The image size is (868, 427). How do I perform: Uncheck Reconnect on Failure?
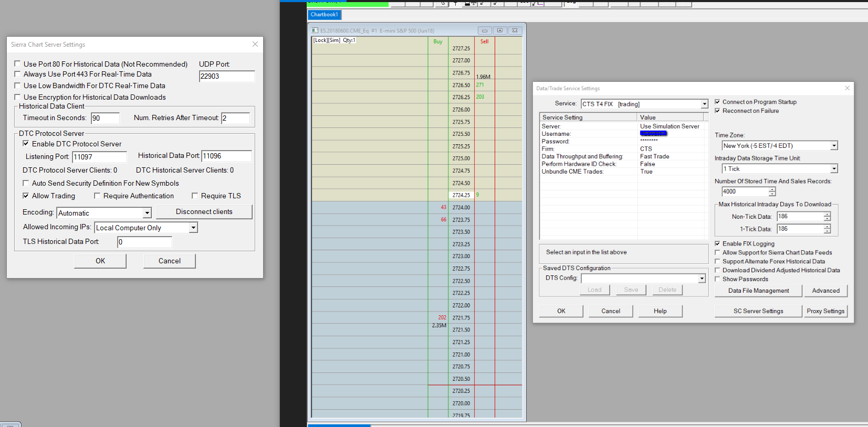(x=717, y=111)
